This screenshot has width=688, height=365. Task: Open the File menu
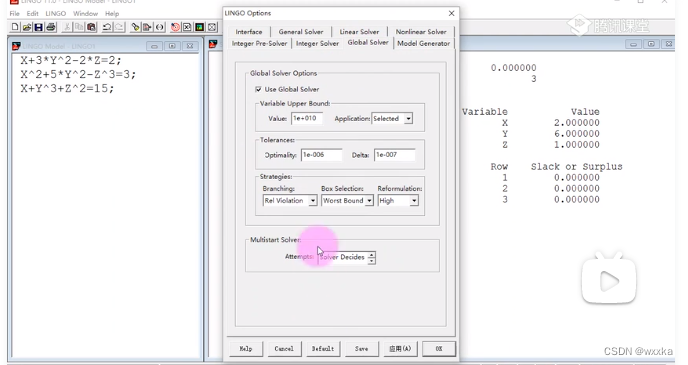pos(14,14)
